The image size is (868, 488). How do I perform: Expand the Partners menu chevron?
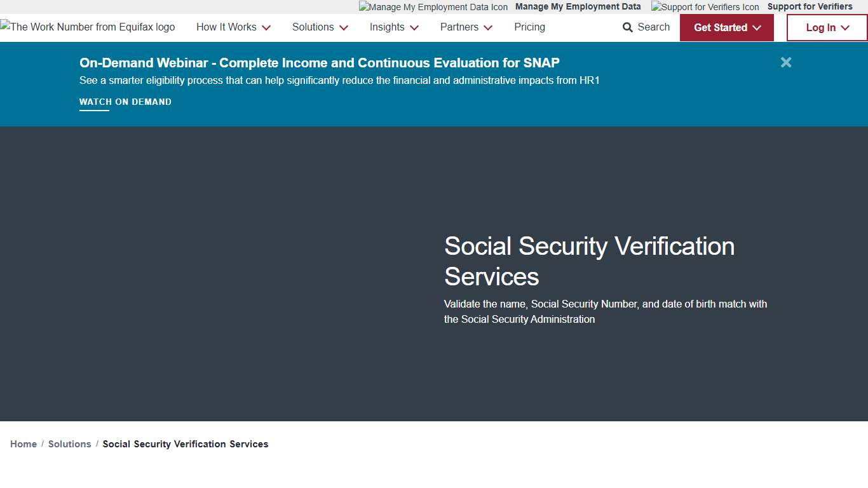point(488,27)
